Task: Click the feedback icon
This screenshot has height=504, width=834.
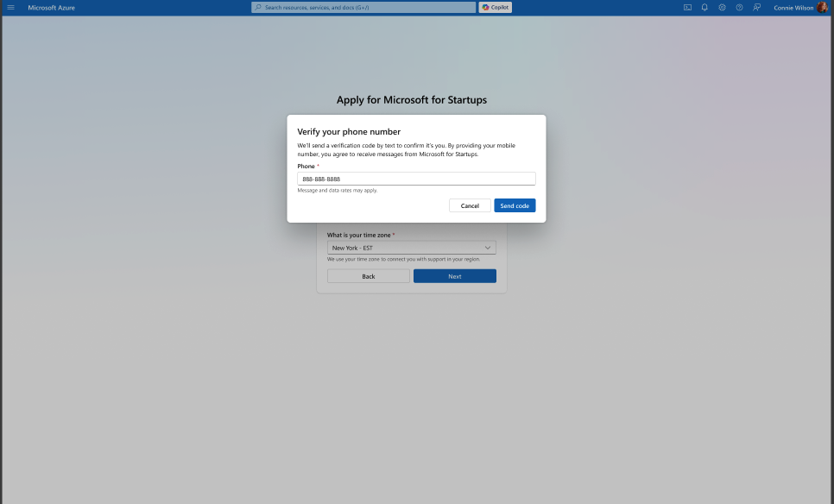Action: tap(756, 8)
